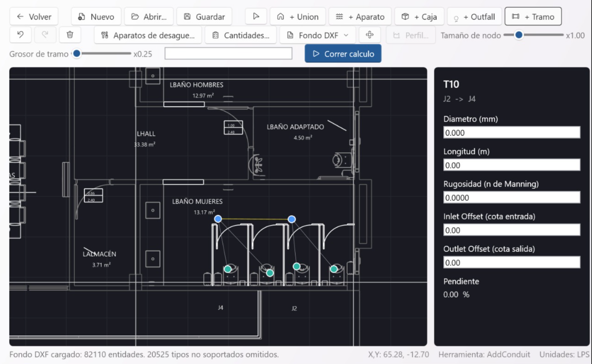Image resolution: width=592 pixels, height=364 pixels.
Task: Click the LBAÑO HOMBRES room label
Action: [x=196, y=85]
